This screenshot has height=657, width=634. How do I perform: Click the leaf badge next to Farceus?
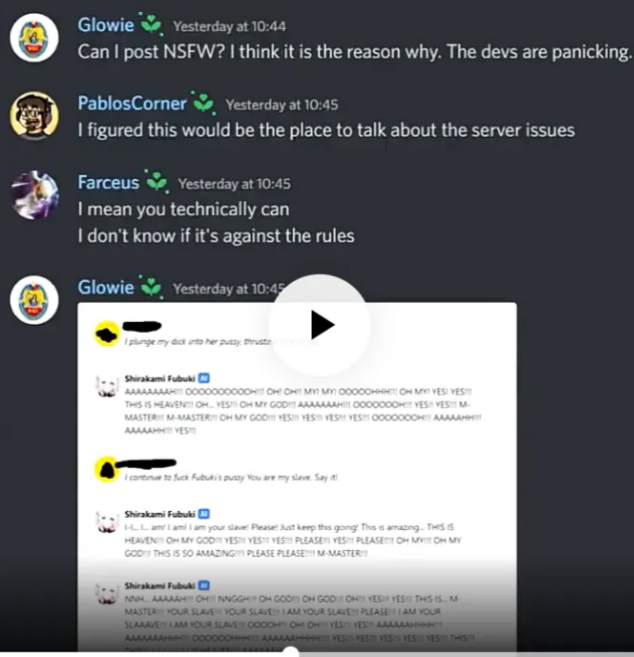pyautogui.click(x=157, y=181)
